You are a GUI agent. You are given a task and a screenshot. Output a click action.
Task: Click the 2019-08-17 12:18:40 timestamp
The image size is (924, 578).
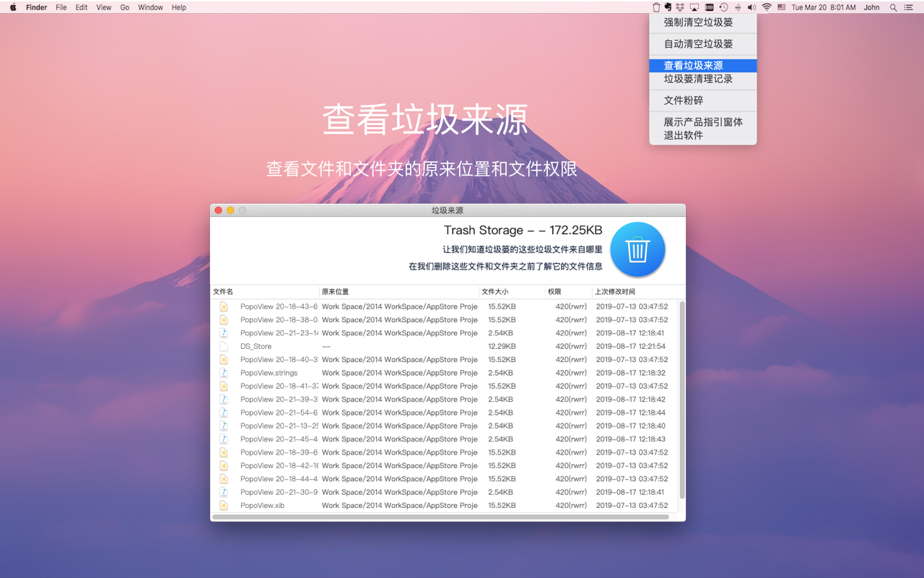tap(631, 426)
